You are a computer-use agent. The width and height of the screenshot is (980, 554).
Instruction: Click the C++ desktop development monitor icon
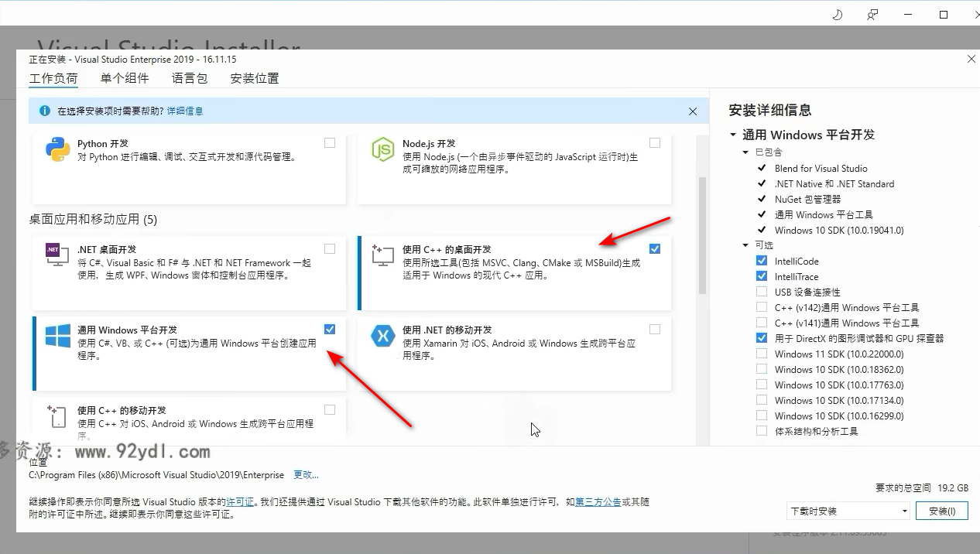tap(383, 255)
